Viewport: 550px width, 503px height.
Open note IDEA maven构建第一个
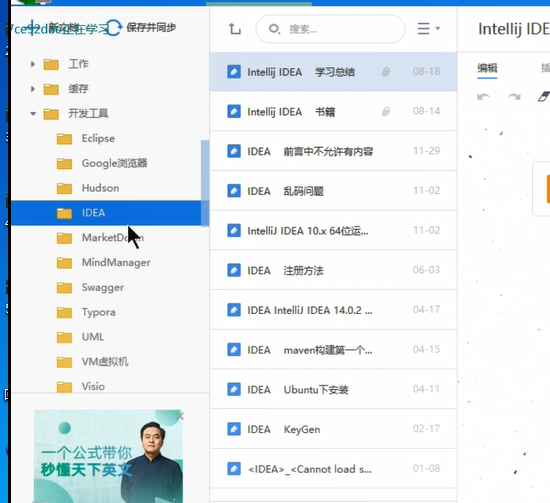tap(333, 350)
